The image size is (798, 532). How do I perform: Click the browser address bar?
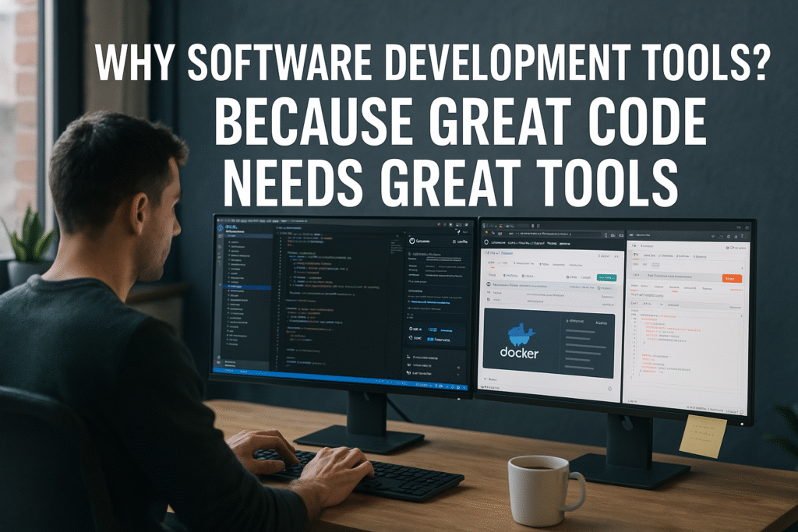tap(546, 232)
